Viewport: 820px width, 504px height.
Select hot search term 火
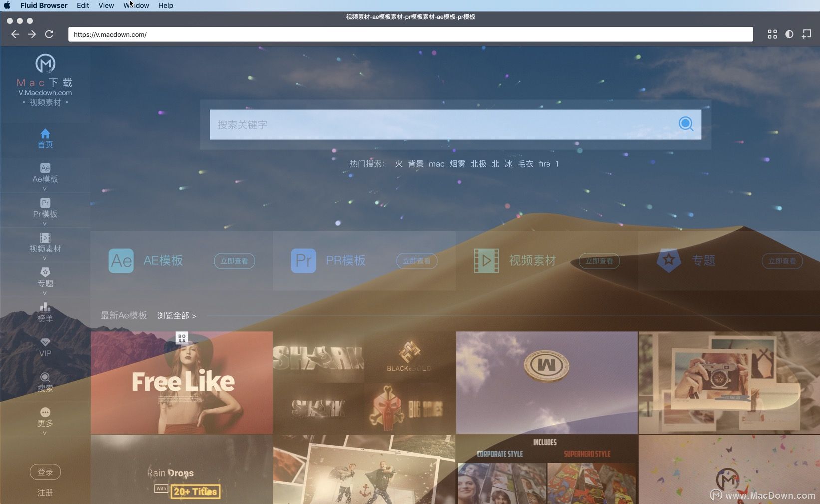[399, 164]
